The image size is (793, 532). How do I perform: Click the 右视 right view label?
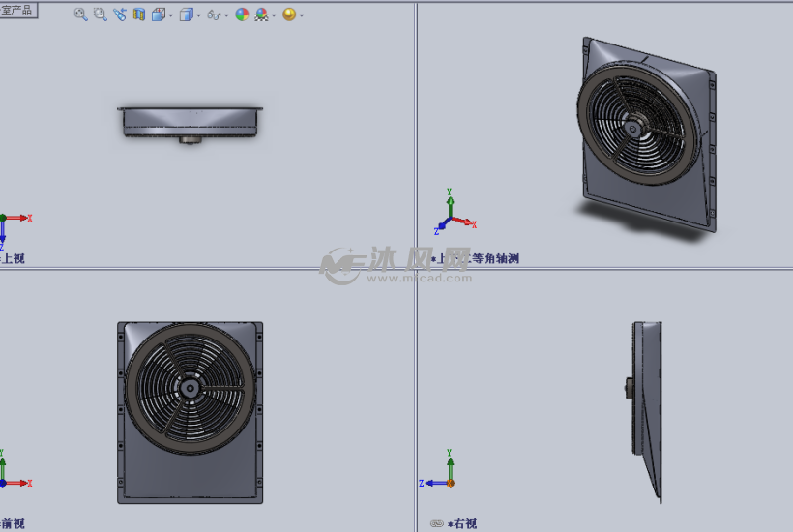tap(465, 523)
